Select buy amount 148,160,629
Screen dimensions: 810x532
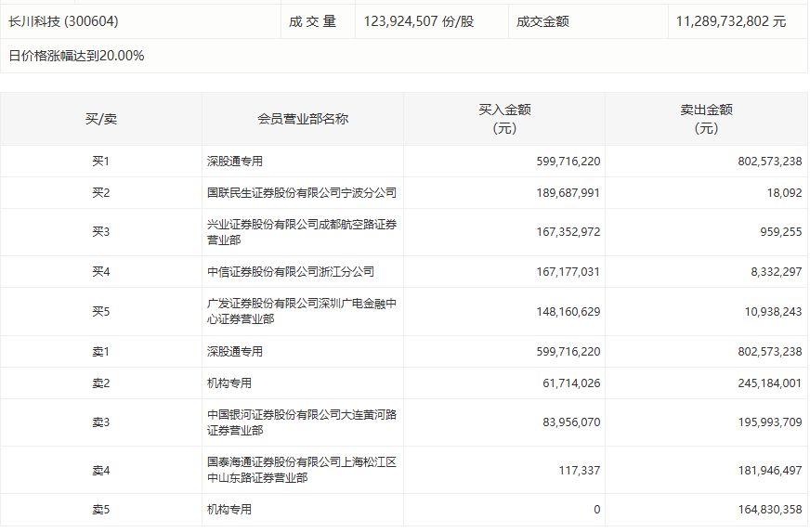(x=568, y=311)
